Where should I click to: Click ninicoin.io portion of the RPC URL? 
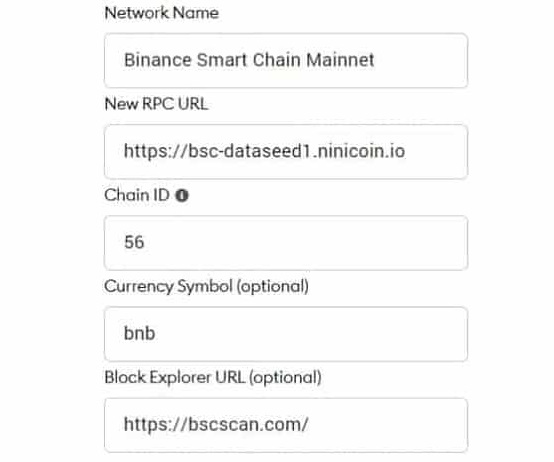tap(361, 151)
